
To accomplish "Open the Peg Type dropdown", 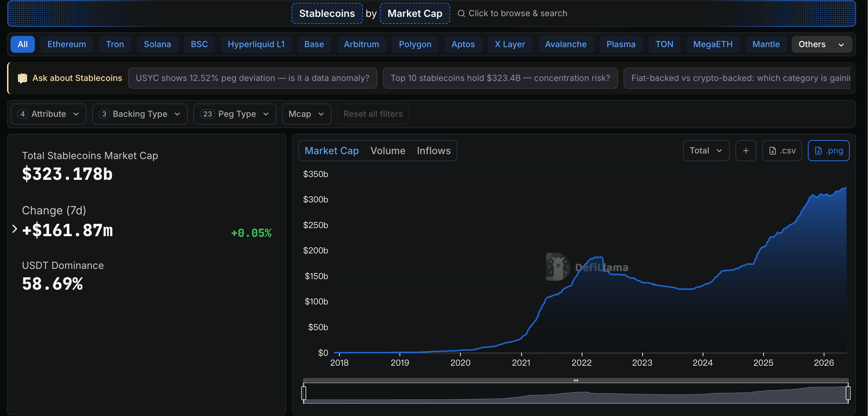I will coord(235,114).
